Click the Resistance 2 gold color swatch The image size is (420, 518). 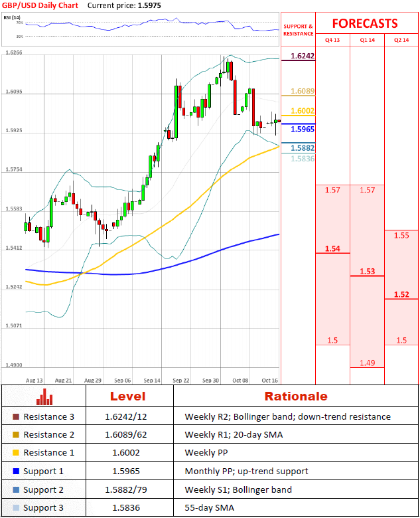point(16,435)
